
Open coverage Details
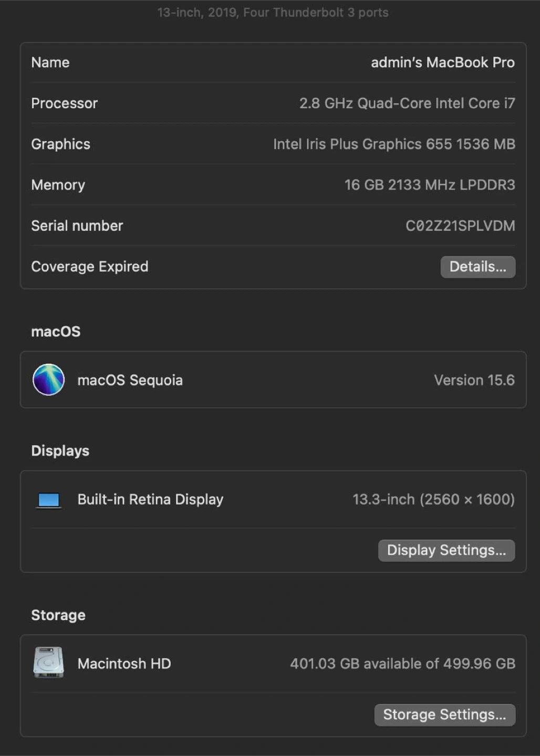point(477,267)
